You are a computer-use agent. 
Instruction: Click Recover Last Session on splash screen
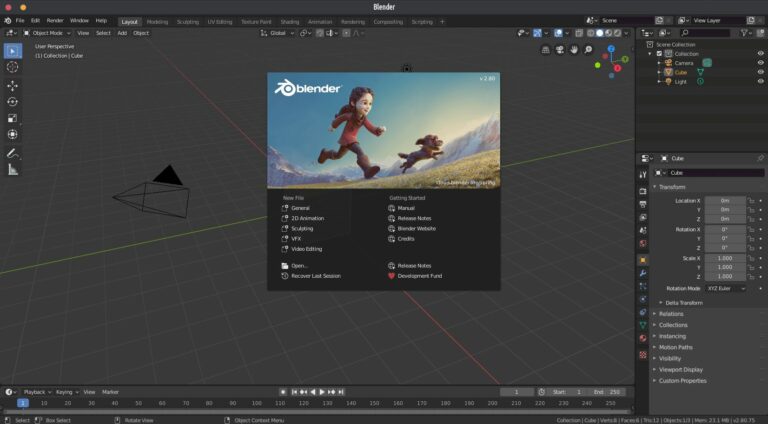pyautogui.click(x=315, y=276)
